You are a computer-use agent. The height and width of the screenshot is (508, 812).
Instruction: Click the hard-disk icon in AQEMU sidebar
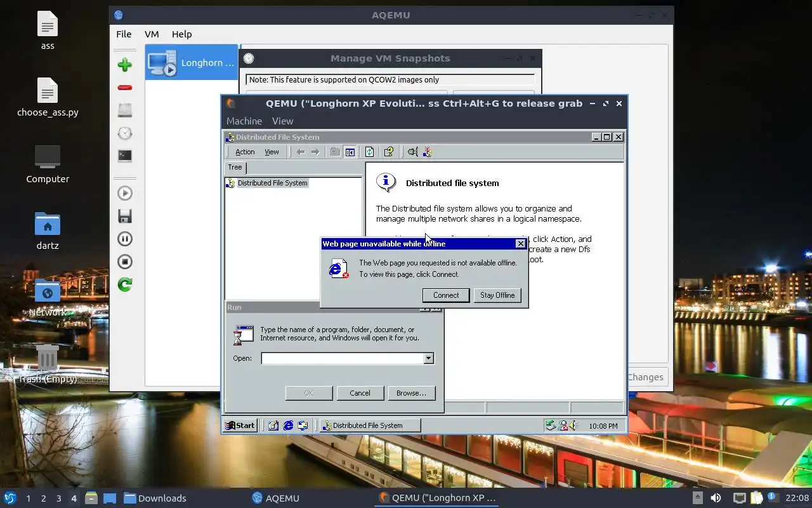click(125, 110)
